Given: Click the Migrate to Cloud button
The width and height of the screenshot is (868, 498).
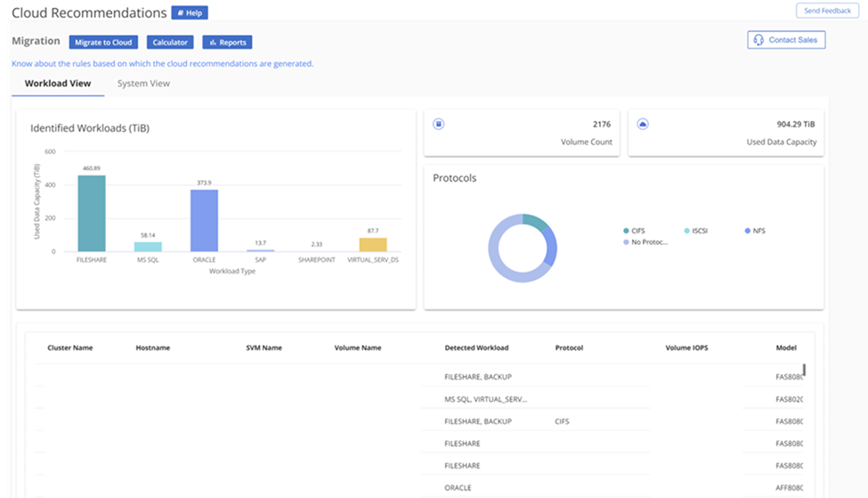Looking at the screenshot, I should pyautogui.click(x=103, y=42).
